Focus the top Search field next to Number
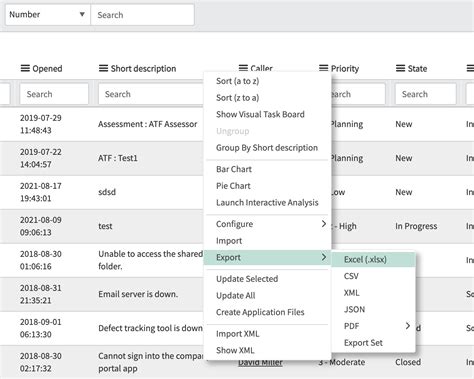Image resolution: width=474 pixels, height=379 pixels. pos(142,15)
